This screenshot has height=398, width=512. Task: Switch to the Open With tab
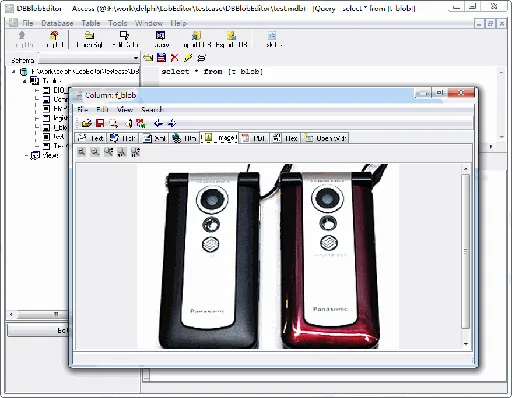[325, 138]
